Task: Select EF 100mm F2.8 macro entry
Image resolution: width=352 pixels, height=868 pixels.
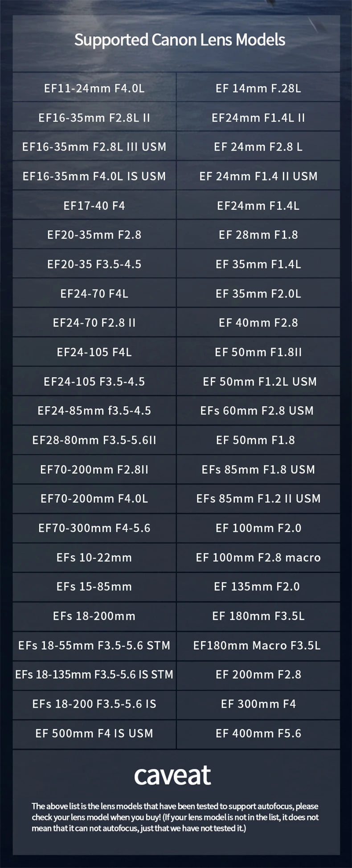Action: point(258,557)
